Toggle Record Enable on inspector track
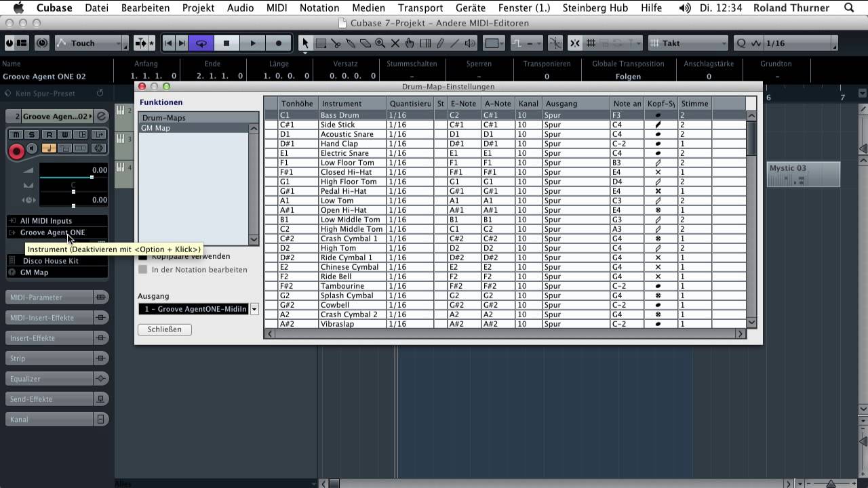The image size is (868, 488). tap(16, 150)
